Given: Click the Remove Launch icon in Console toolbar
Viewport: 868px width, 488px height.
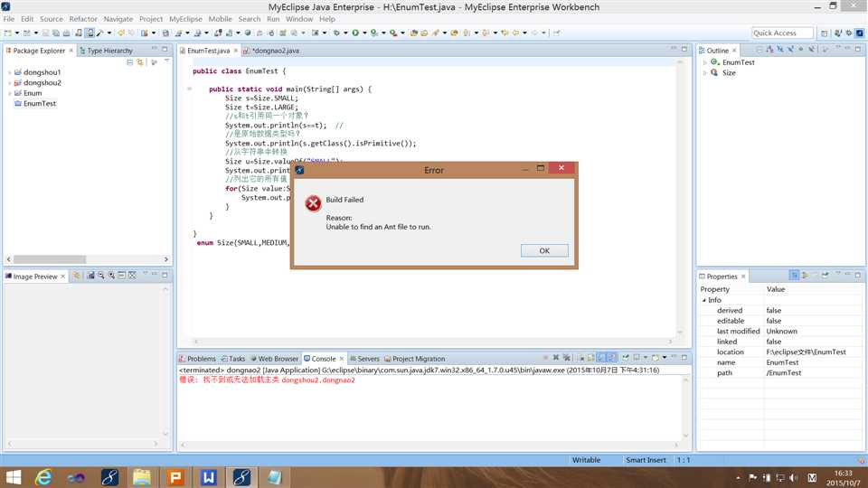Looking at the screenshot, I should pyautogui.click(x=556, y=358).
